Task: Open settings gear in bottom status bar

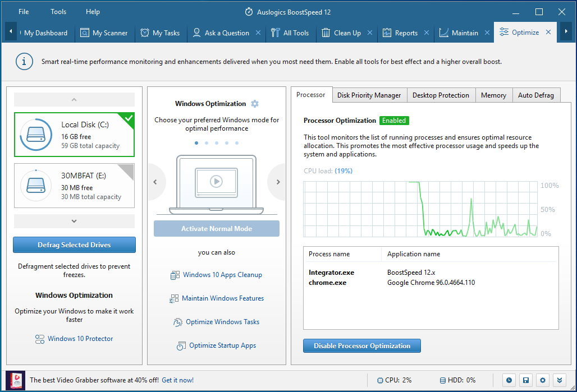Action: [543, 380]
